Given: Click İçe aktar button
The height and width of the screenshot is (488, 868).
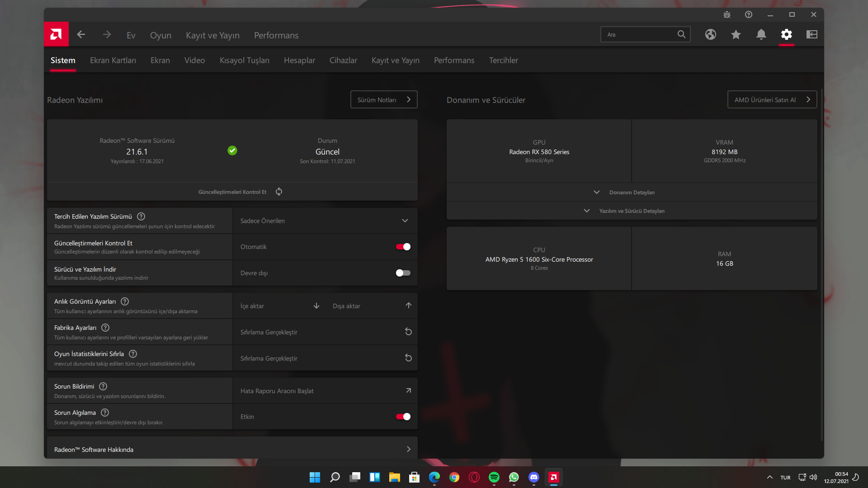Looking at the screenshot, I should pos(280,306).
